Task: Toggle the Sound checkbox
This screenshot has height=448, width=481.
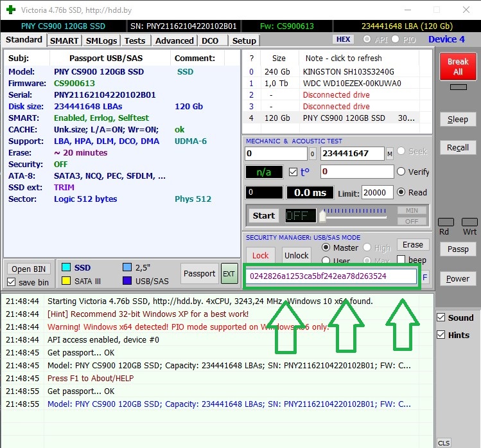Action: tap(441, 317)
